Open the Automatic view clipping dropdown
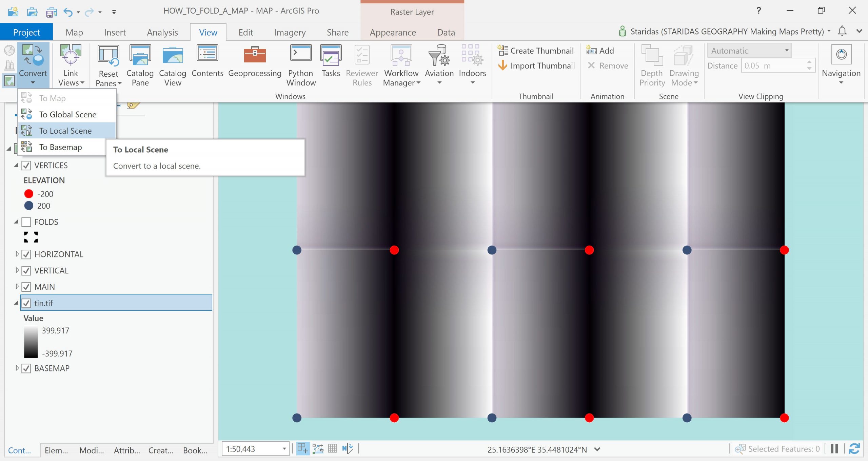The width and height of the screenshot is (868, 461). [x=787, y=51]
